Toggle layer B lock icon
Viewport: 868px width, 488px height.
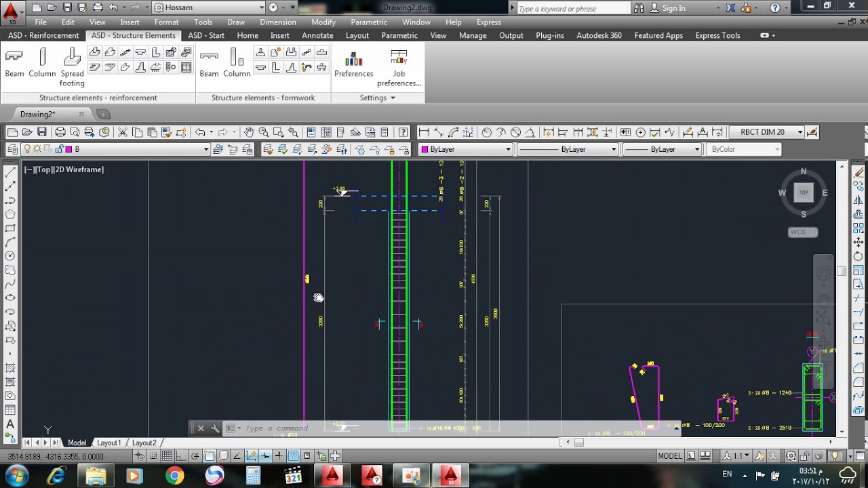[x=59, y=149]
